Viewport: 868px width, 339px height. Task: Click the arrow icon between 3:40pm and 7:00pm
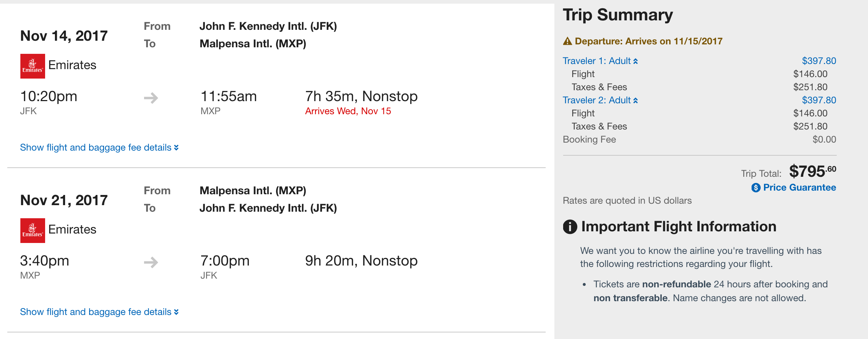151,262
